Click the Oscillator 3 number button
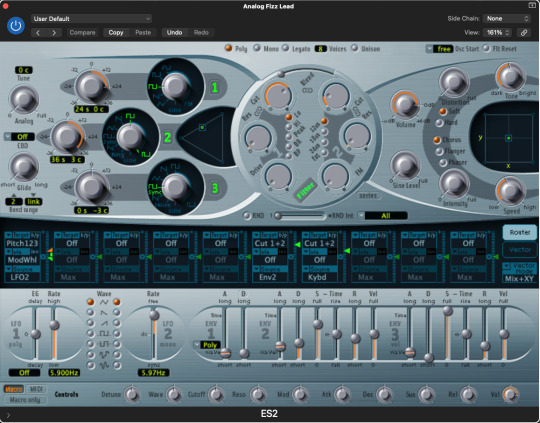Image resolution: width=540 pixels, height=423 pixels. [215, 188]
